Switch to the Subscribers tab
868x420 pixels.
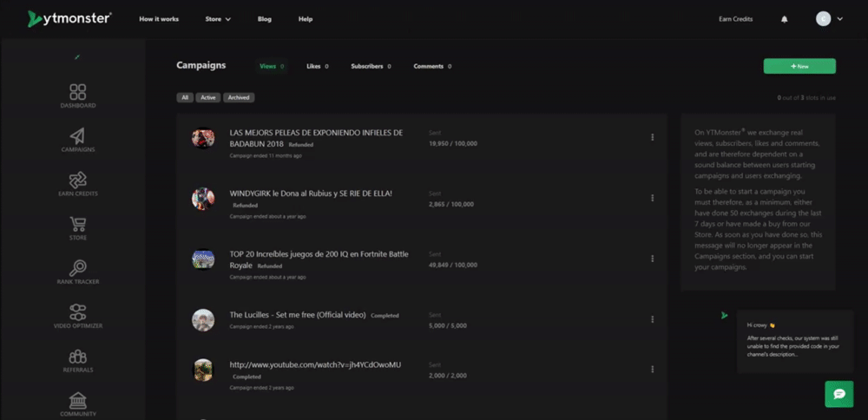click(x=371, y=66)
